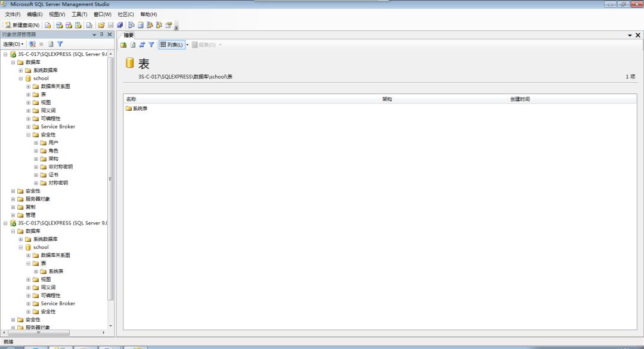This screenshot has width=644, height=349.
Task: Expand the 证书 folder node
Action: [36, 175]
